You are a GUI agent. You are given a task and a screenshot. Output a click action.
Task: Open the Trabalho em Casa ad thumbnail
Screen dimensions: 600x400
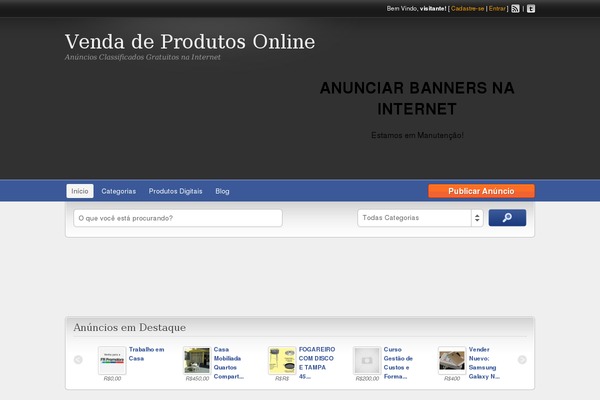tap(112, 360)
